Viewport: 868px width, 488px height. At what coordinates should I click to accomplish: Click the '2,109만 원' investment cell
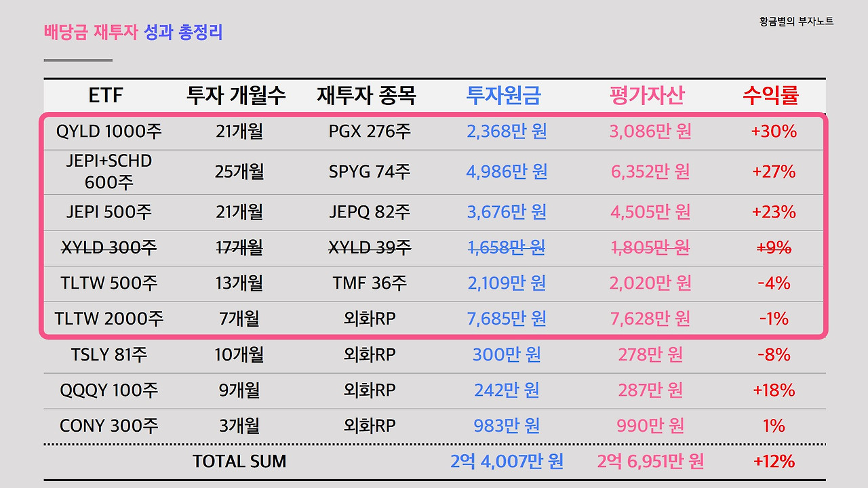coord(507,283)
